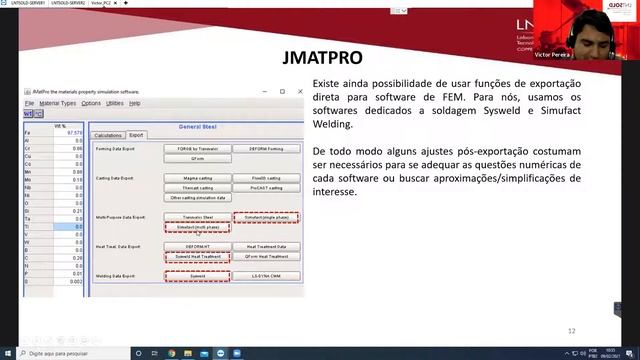Screen dimensions: 640x360
Task: Export data for Magma casting
Action: coord(198,178)
